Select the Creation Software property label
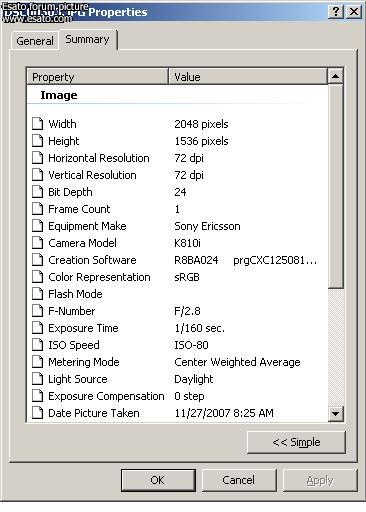366x512 pixels. [92, 260]
